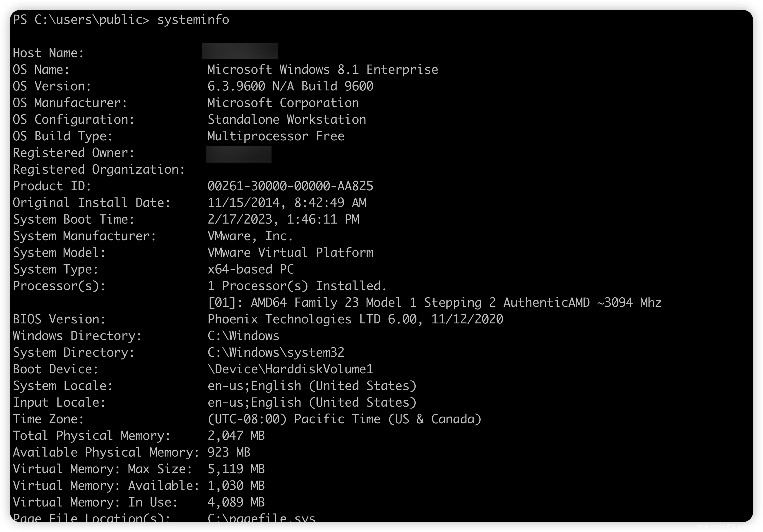Click the C:\Windows\system32 directory path

point(276,353)
